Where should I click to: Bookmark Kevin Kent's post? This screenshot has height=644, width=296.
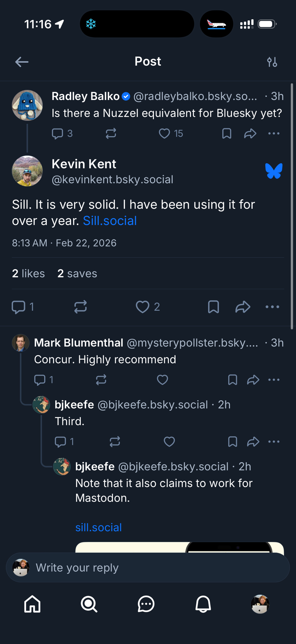pos(214,307)
